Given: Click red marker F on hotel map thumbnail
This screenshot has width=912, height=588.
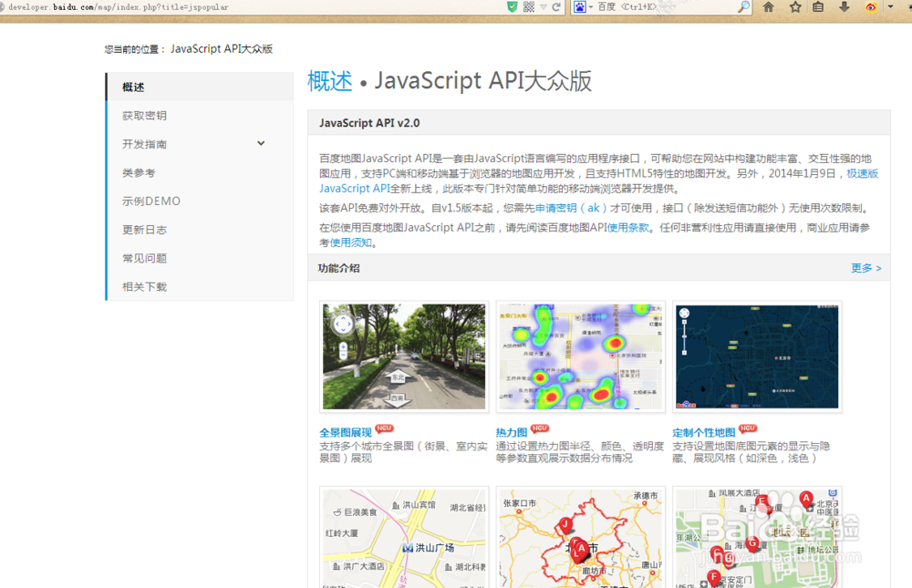Looking at the screenshot, I should pyautogui.click(x=714, y=578).
